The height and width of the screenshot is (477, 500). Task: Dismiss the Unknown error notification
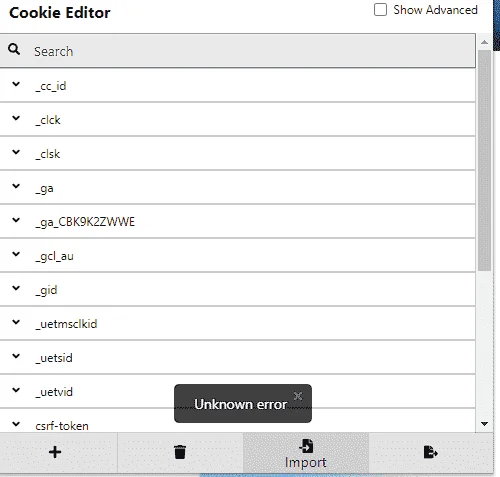click(298, 396)
